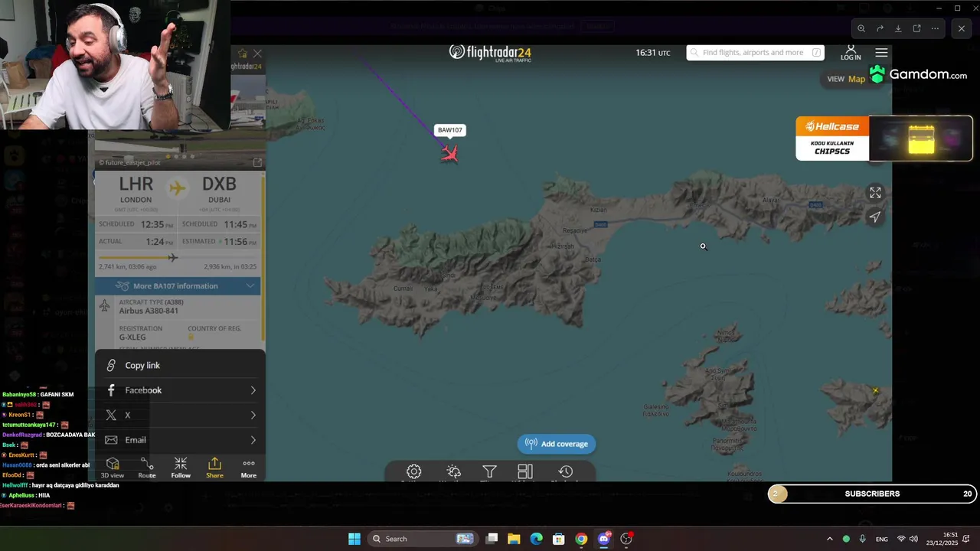
Task: Close the image viewer with the X button
Action: click(x=962, y=28)
